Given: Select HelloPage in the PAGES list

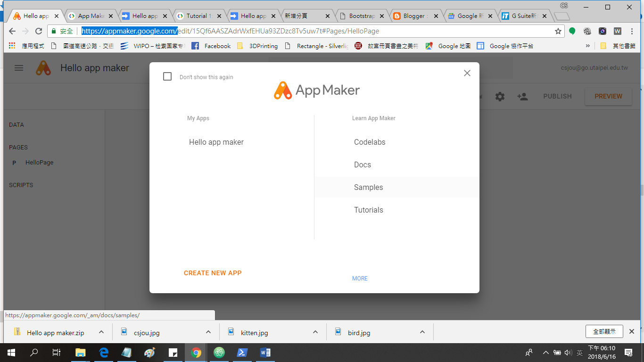Looking at the screenshot, I should coord(39,162).
